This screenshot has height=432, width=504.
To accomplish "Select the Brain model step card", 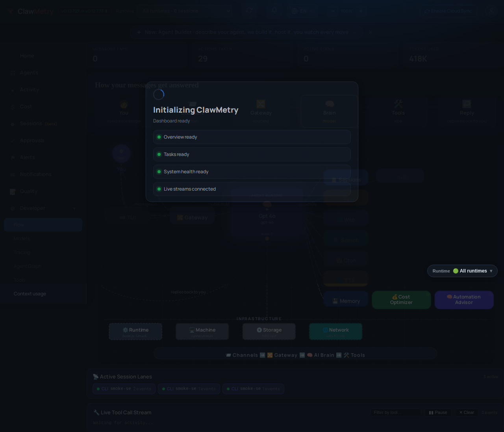I will [330, 111].
